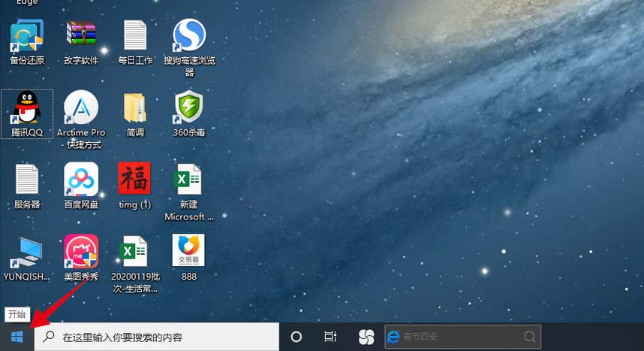Viewport: 644px width, 351px height.
Task: Open Task View on the taskbar
Action: [x=330, y=337]
